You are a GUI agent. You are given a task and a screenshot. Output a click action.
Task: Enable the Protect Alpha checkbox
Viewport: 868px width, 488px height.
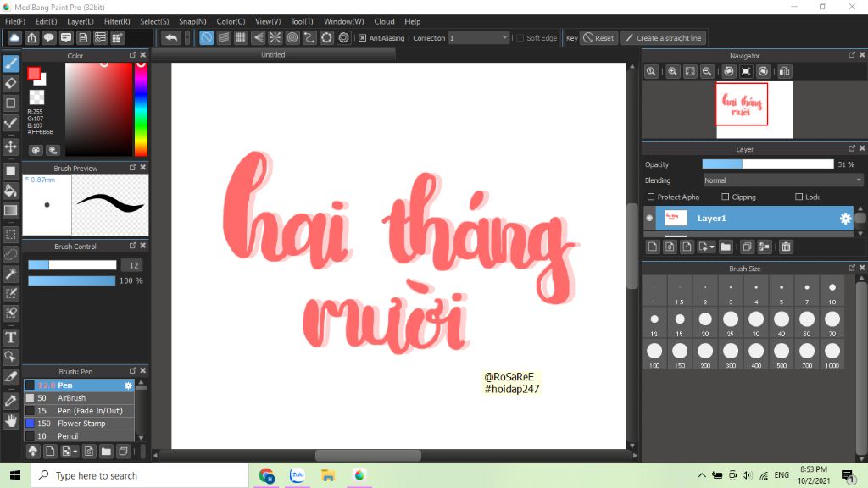(x=651, y=197)
